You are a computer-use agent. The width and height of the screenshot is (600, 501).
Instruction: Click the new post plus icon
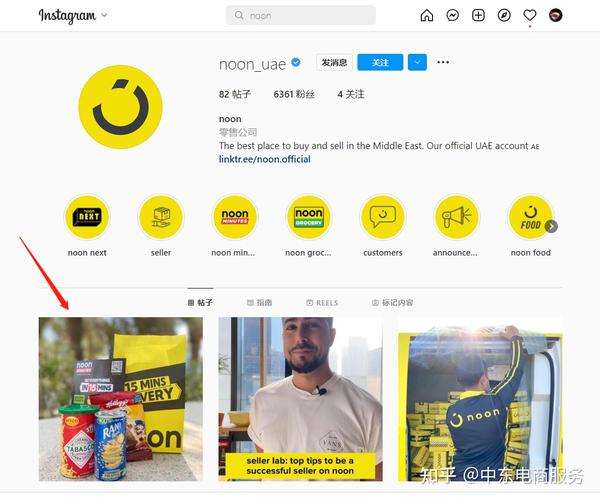pos(478,15)
